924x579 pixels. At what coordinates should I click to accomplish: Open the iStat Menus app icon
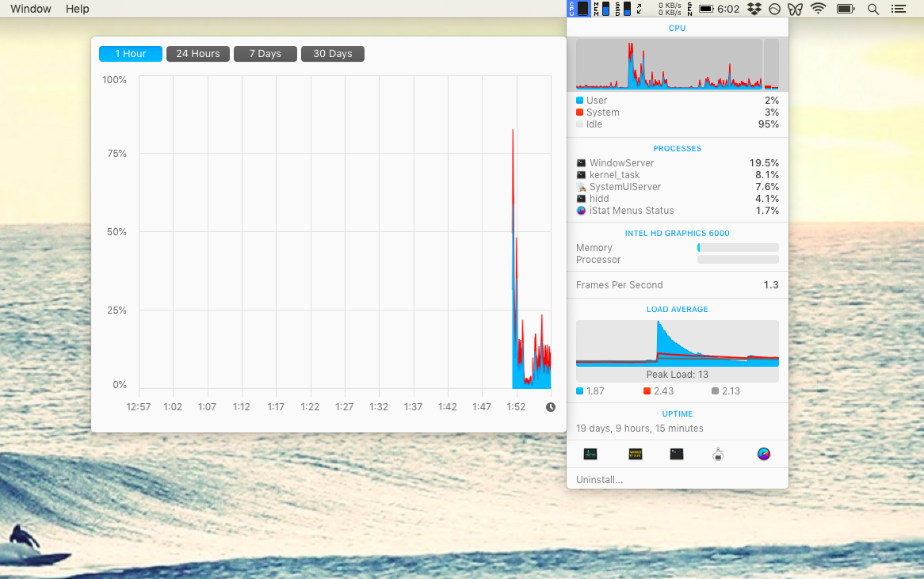(x=764, y=454)
